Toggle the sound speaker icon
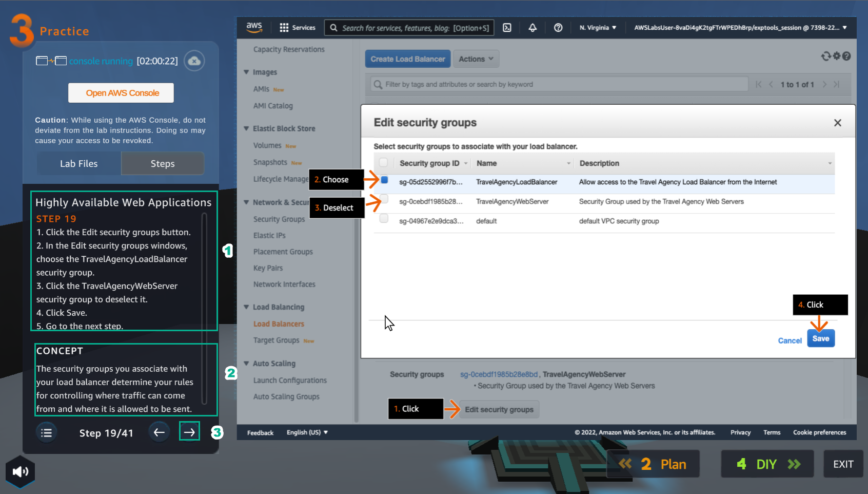Image resolution: width=868 pixels, height=494 pixels. point(20,471)
